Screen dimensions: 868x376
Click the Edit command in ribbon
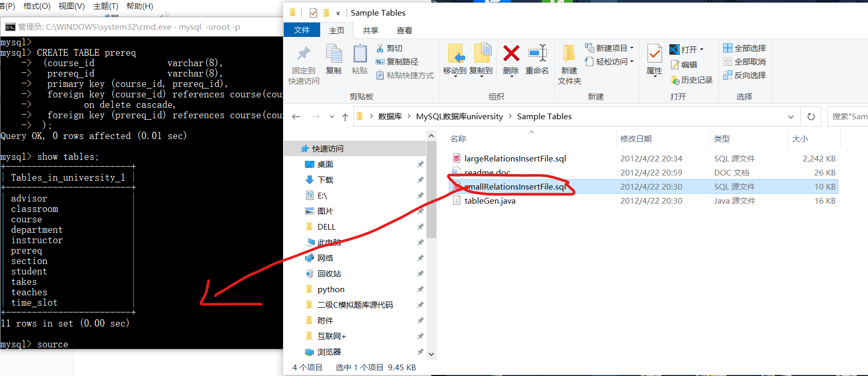(684, 65)
